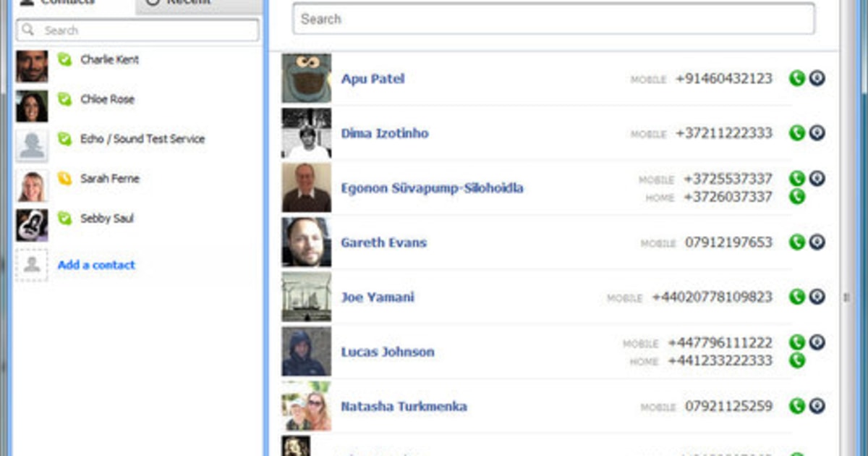Call Joe Yamani using green phone icon
This screenshot has height=456, width=868.
[796, 297]
